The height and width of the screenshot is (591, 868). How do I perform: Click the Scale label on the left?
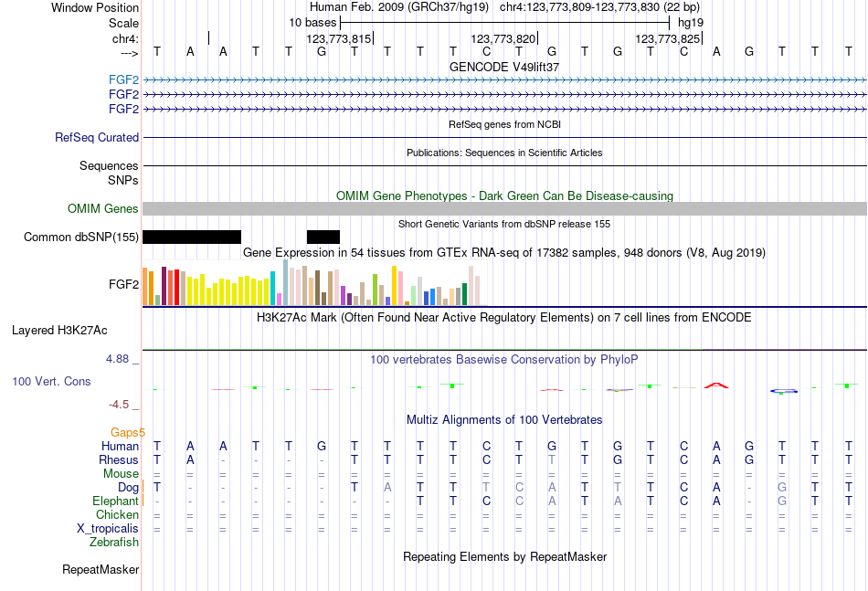pos(123,23)
